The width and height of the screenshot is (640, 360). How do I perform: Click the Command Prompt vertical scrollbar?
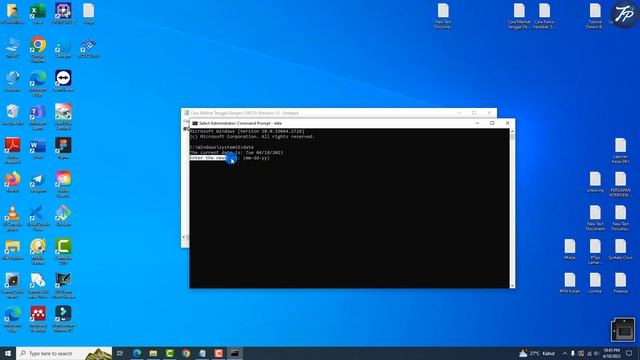point(512,208)
